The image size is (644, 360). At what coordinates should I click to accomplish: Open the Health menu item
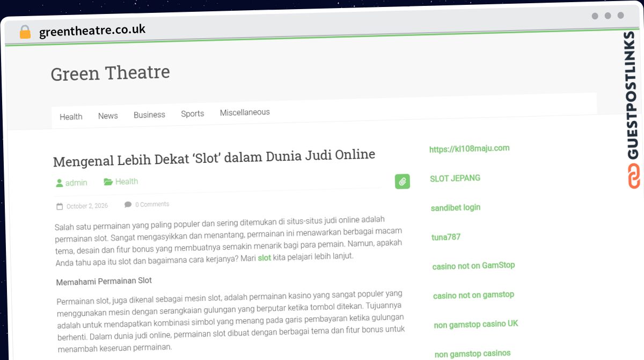(x=71, y=117)
